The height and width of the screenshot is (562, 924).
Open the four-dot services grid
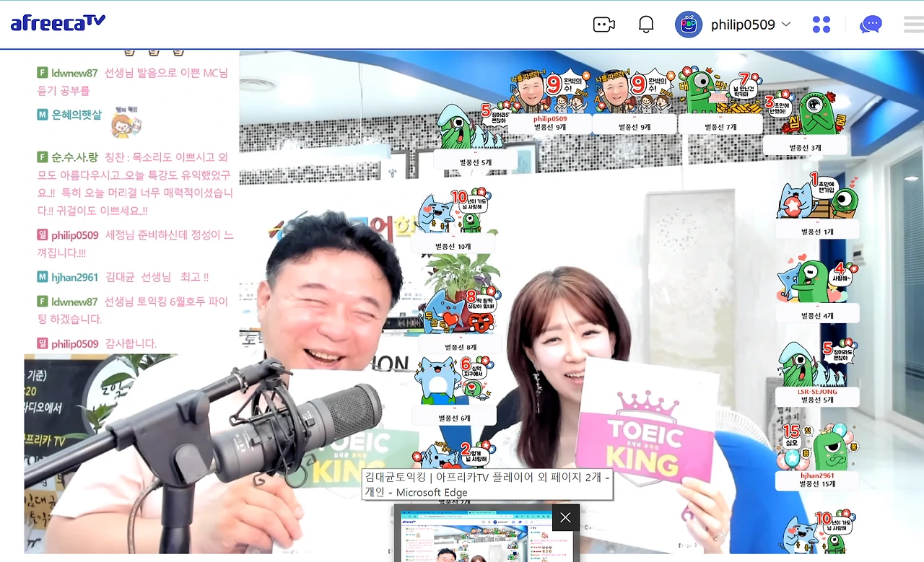point(821,25)
